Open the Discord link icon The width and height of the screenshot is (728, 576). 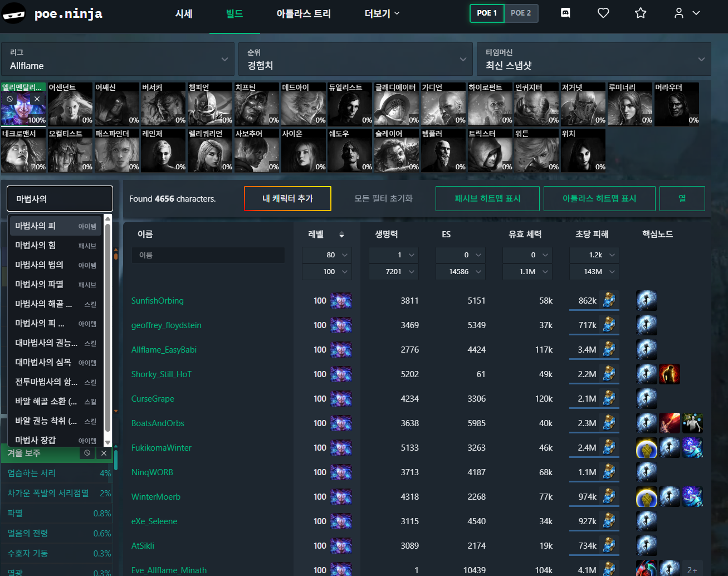click(x=565, y=13)
